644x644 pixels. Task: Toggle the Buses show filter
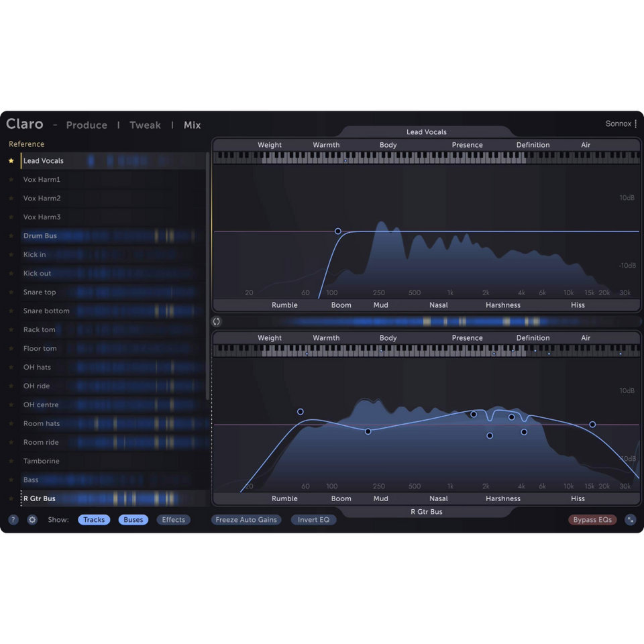133,520
